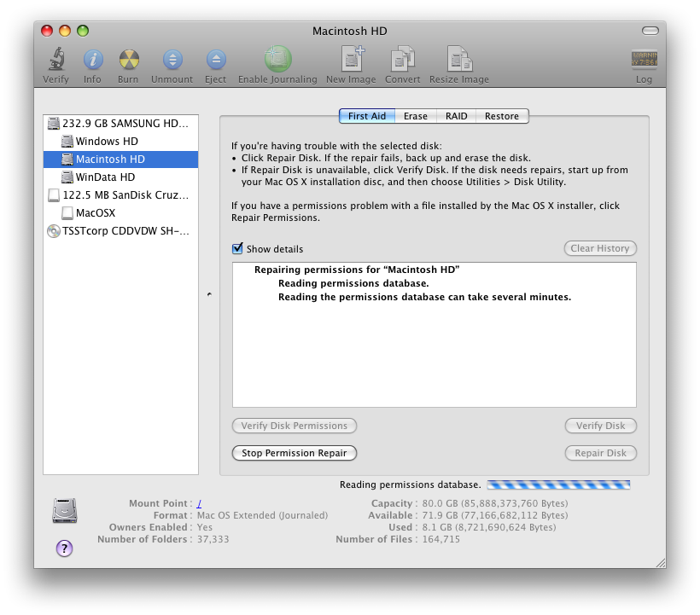The image size is (700, 615).
Task: Click the Eject toolbar icon
Action: tap(216, 60)
